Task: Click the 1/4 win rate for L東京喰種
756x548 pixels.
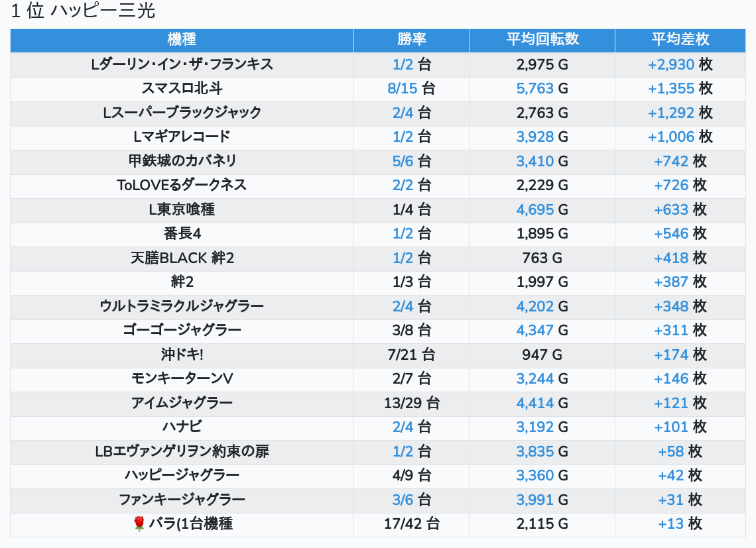Action: point(403,209)
